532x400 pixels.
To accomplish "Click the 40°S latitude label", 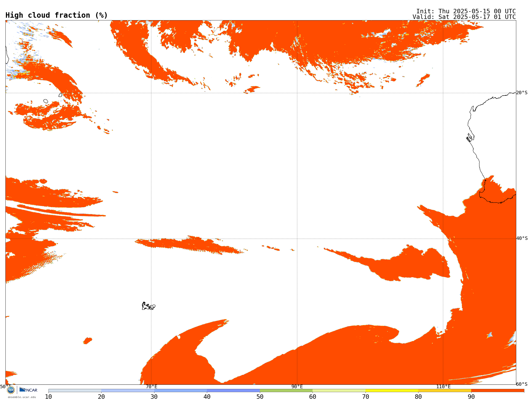I will [x=522, y=238].
